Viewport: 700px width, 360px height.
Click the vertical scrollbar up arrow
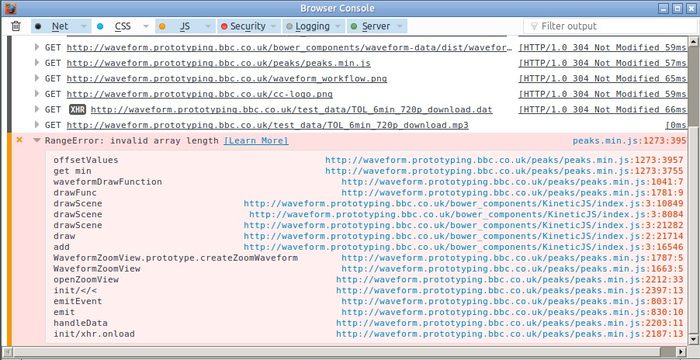[693, 42]
